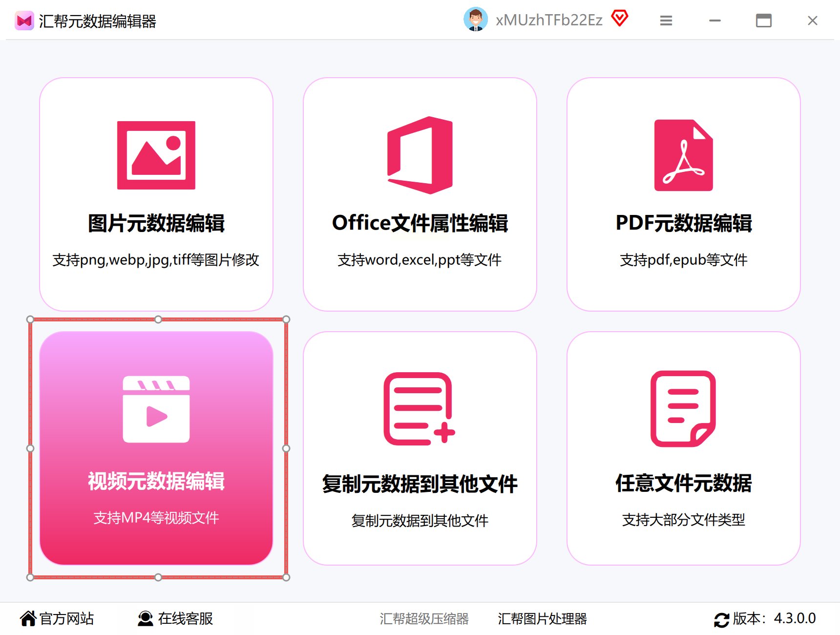Click the text 支持png,webp,jpg,tiff等图片修改

pos(156,260)
